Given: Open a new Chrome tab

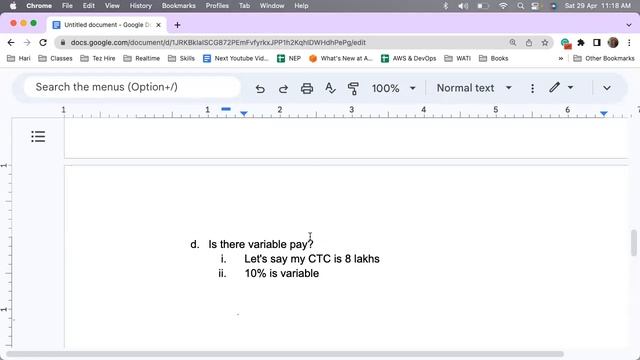Looking at the screenshot, I should 177,25.
